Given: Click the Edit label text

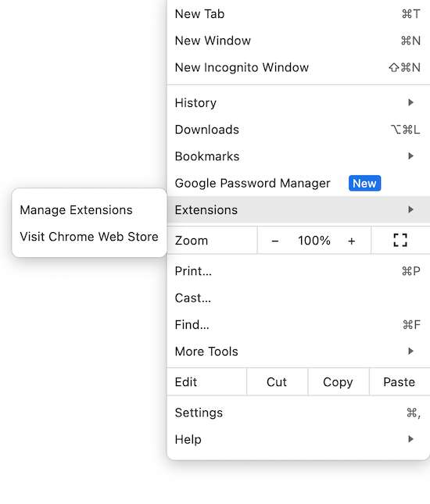Looking at the screenshot, I should [x=186, y=382].
